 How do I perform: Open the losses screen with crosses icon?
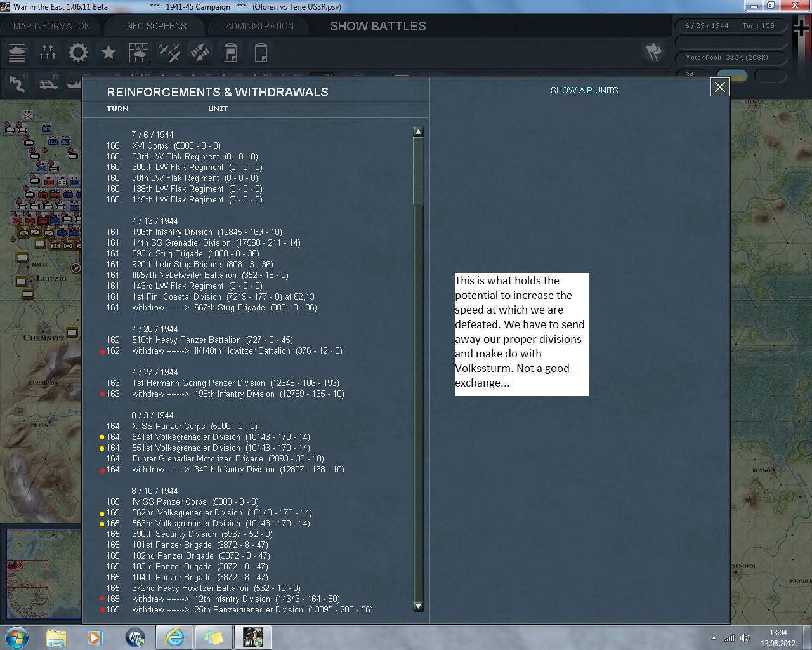click(x=48, y=52)
